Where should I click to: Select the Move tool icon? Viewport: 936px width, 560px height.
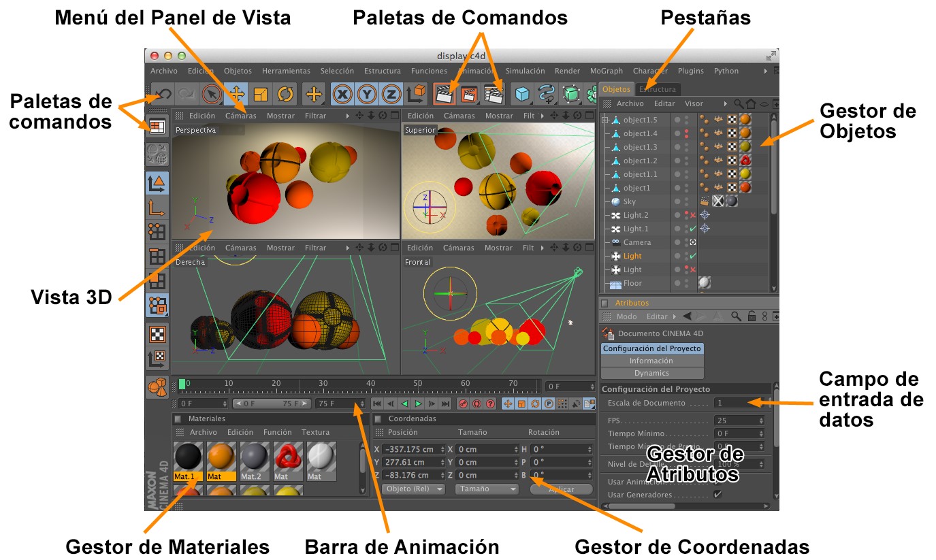tap(236, 94)
